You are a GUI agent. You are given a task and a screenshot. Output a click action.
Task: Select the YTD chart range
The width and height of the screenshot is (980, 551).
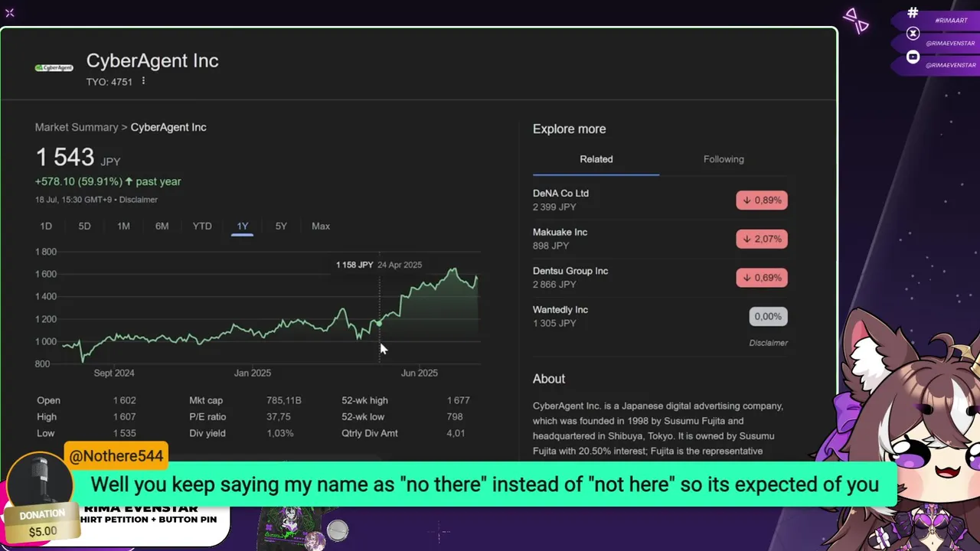(x=202, y=226)
